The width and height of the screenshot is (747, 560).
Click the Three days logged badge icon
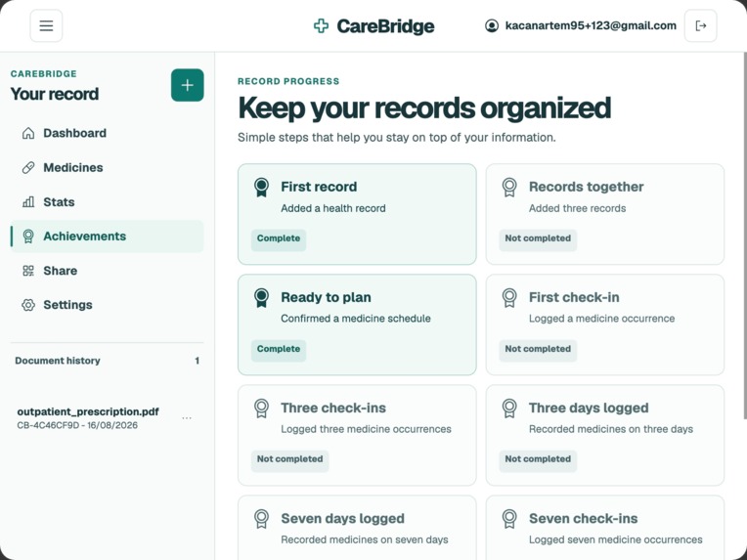coord(509,409)
